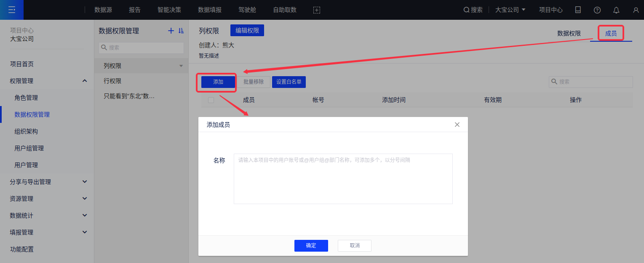This screenshot has width=644, height=263.
Task: Click the 设置白名单 button
Action: [289, 82]
